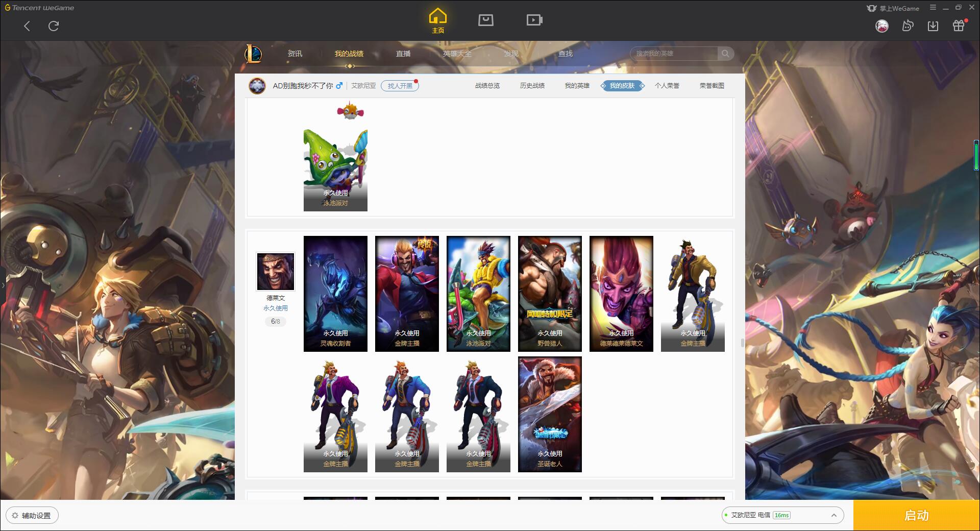Open the home (主页) tab icon

tap(437, 21)
